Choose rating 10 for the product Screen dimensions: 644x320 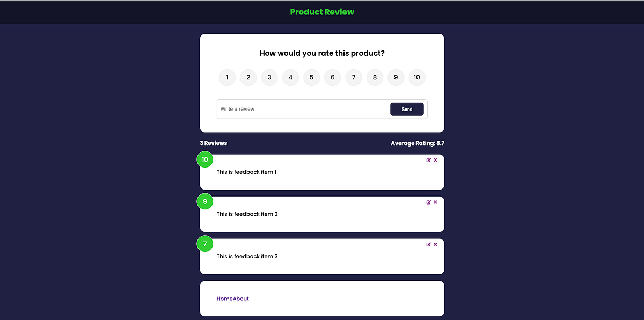click(417, 77)
